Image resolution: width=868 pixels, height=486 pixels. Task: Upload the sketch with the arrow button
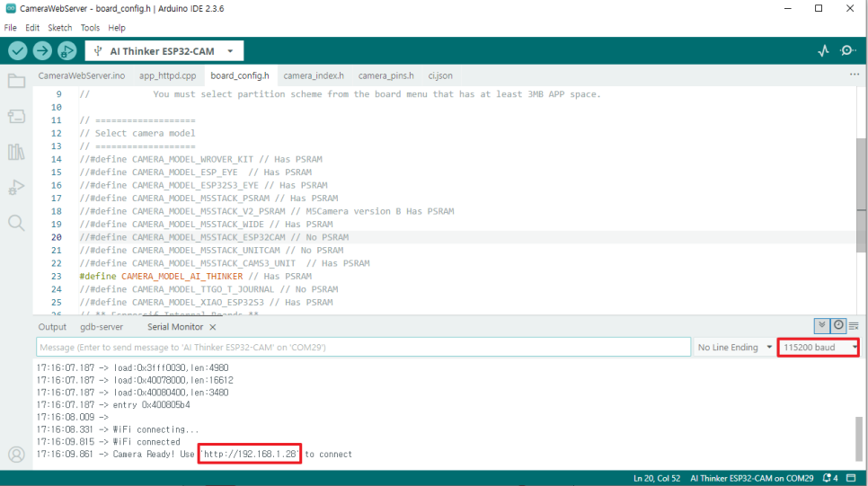pyautogui.click(x=42, y=51)
